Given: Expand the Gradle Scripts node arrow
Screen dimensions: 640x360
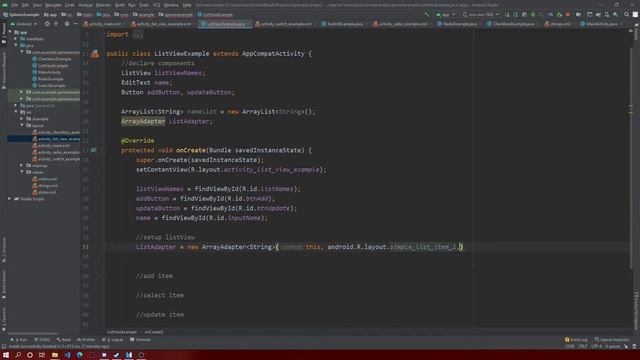Looking at the screenshot, I should point(9,199).
